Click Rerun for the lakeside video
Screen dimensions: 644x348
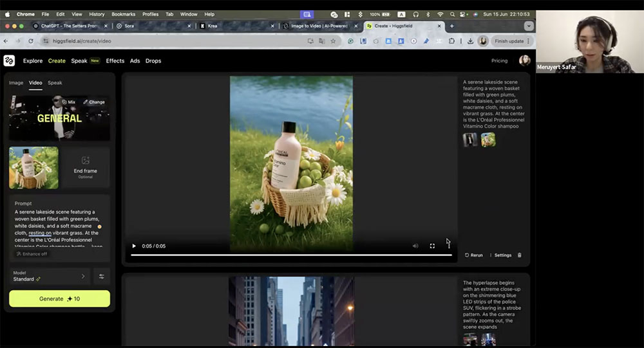pos(474,255)
